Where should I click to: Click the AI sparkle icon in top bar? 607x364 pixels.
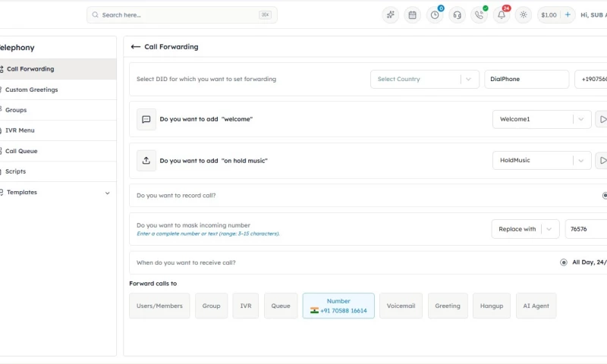pos(390,15)
